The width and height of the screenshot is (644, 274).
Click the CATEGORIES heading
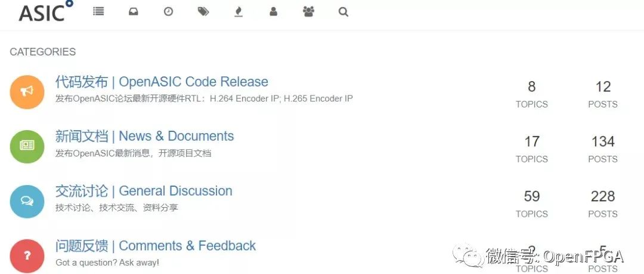[x=43, y=52]
